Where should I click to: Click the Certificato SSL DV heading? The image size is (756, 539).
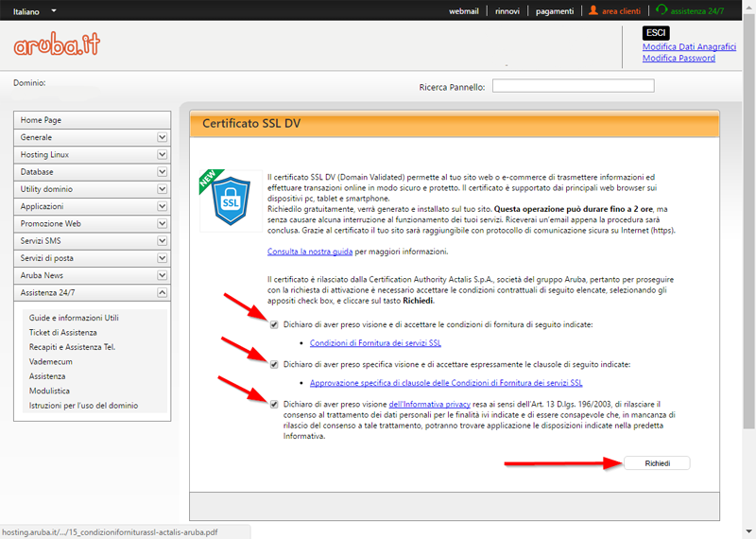tap(251, 124)
